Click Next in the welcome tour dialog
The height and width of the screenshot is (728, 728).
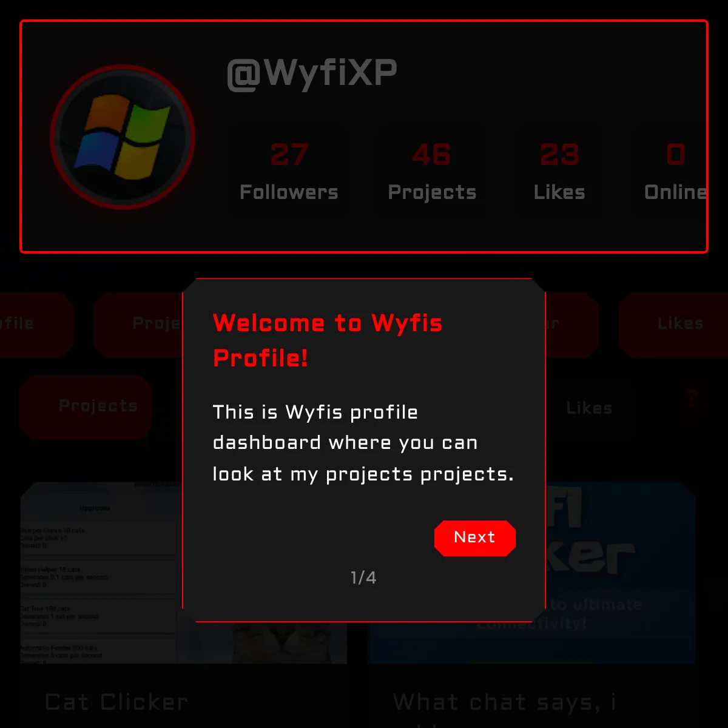click(x=474, y=538)
